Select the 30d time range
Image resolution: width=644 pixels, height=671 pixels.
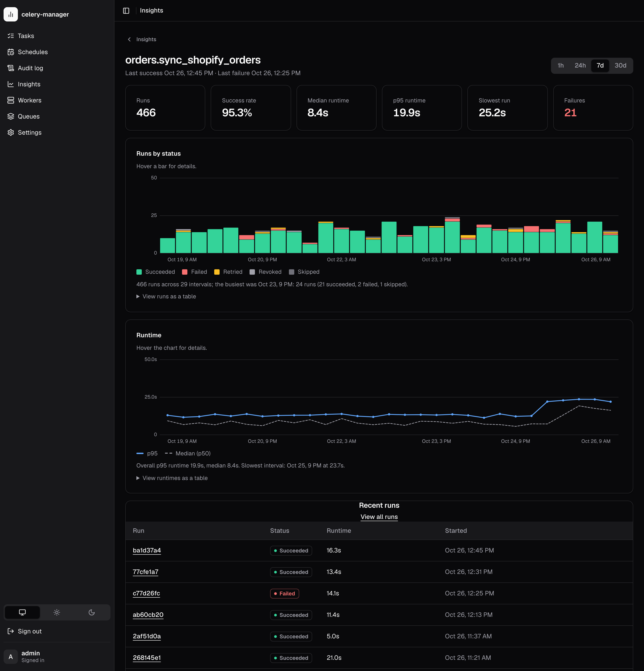coord(620,65)
